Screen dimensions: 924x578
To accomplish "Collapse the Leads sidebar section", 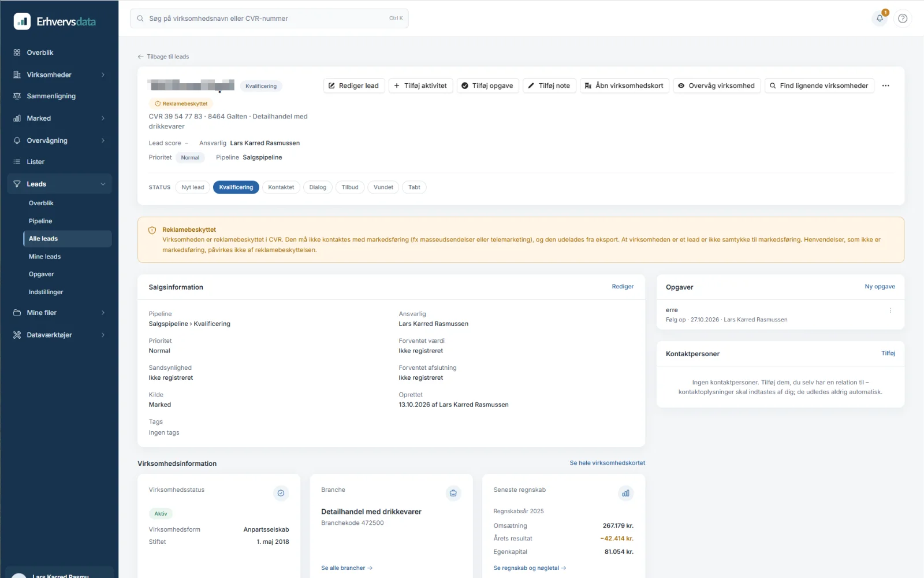I will [x=59, y=184].
